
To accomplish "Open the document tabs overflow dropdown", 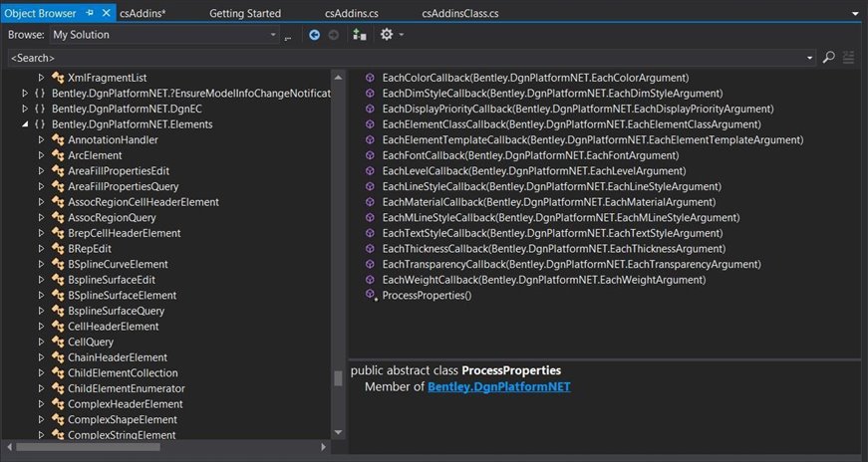I will [x=855, y=13].
